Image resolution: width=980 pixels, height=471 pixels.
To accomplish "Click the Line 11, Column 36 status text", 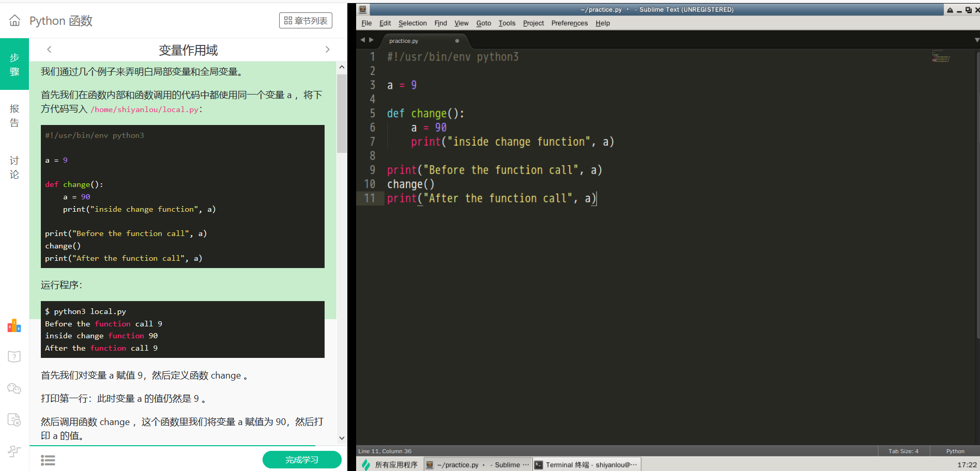I will click(x=385, y=451).
